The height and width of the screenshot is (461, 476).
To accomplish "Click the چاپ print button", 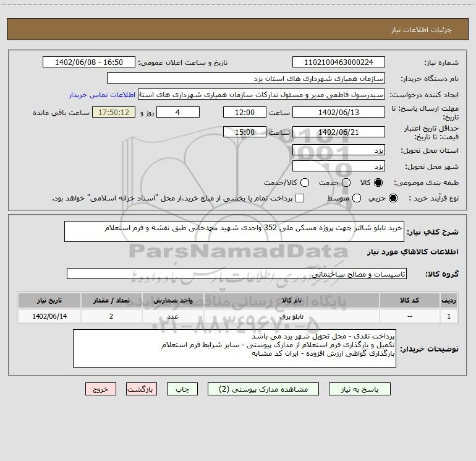I will click(x=182, y=389).
